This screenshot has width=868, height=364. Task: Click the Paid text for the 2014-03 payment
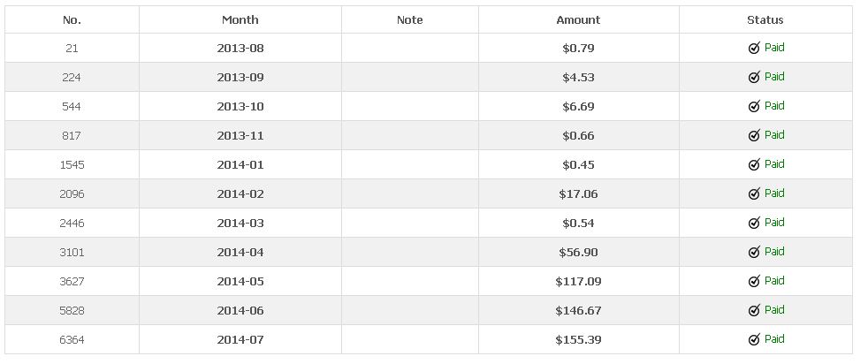[x=774, y=223]
